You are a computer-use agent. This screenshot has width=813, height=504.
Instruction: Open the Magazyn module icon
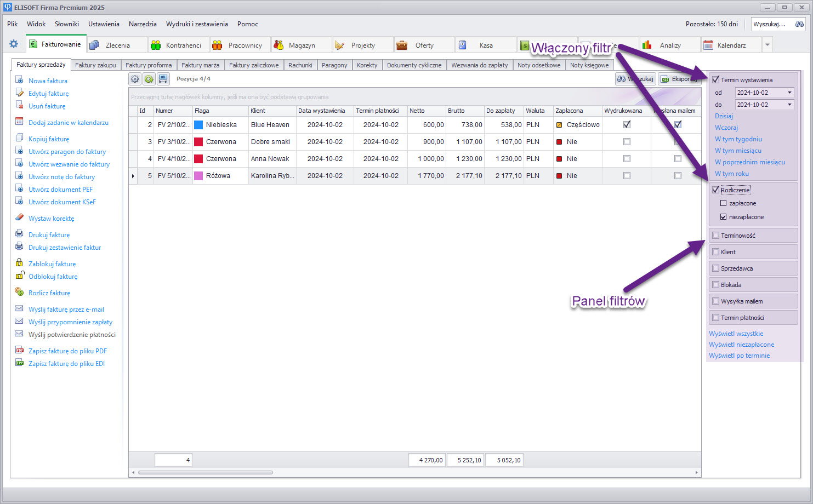[278, 45]
